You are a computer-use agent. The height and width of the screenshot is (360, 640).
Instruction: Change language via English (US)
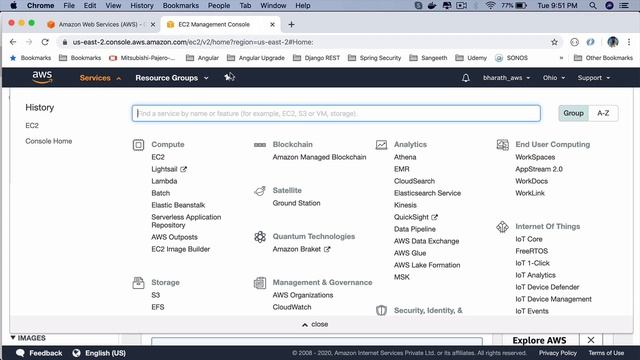tap(99, 353)
